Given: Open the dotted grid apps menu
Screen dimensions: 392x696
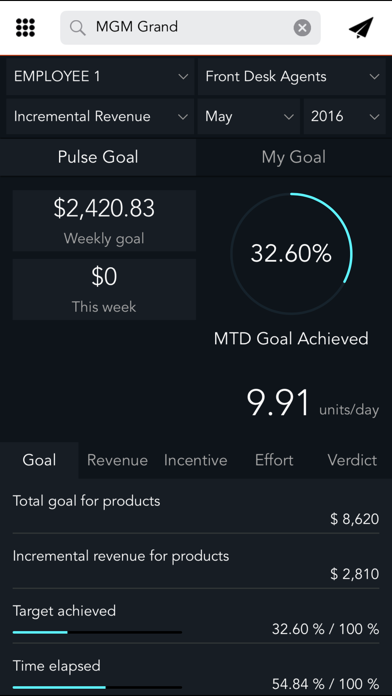Looking at the screenshot, I should click(x=25, y=28).
